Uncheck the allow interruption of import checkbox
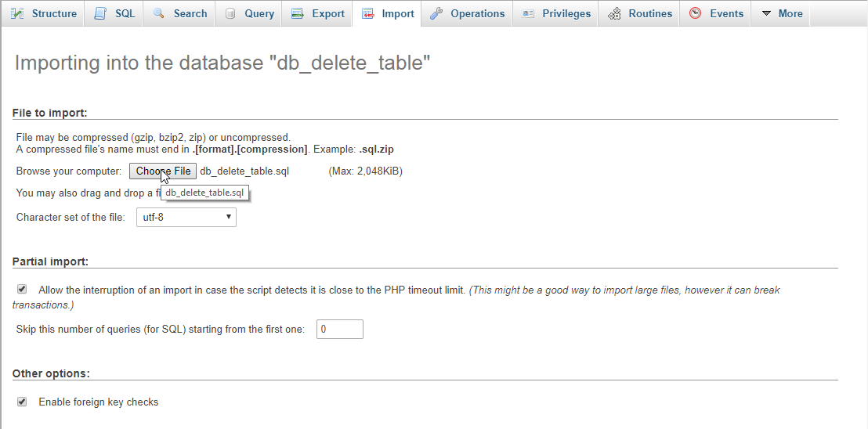This screenshot has height=429, width=868. [x=22, y=289]
